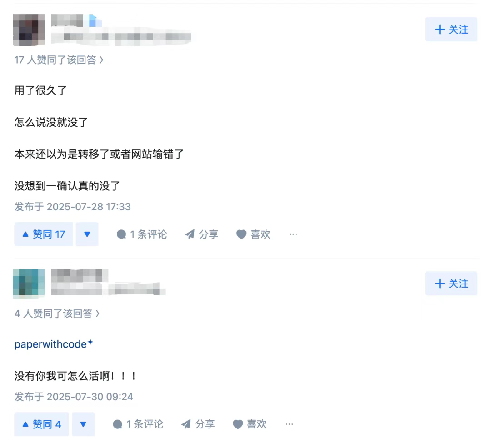Downvote the paperwithcode answer

[x=83, y=424]
